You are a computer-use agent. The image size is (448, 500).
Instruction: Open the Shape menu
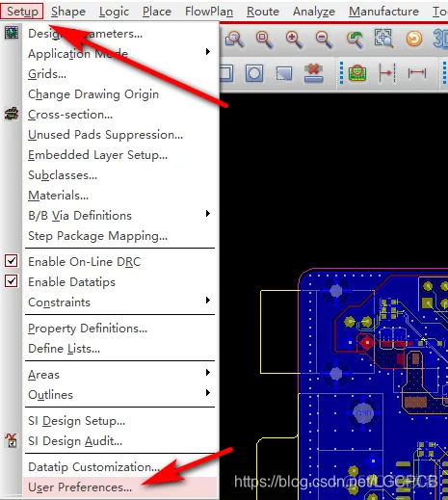(x=68, y=12)
